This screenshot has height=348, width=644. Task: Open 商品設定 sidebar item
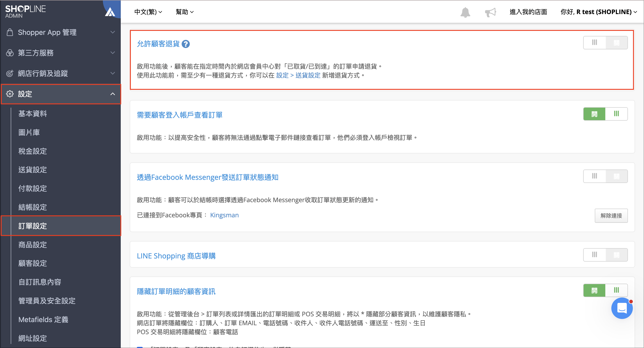[32, 245]
